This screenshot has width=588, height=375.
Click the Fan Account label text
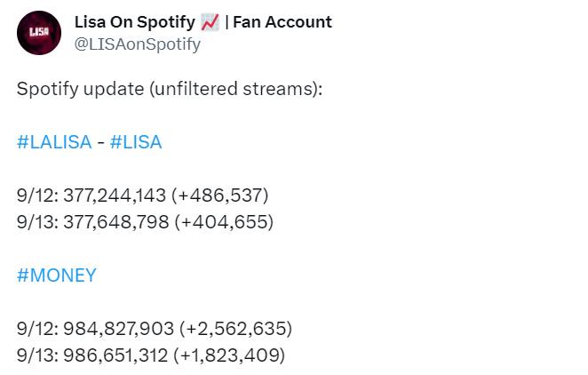point(282,22)
